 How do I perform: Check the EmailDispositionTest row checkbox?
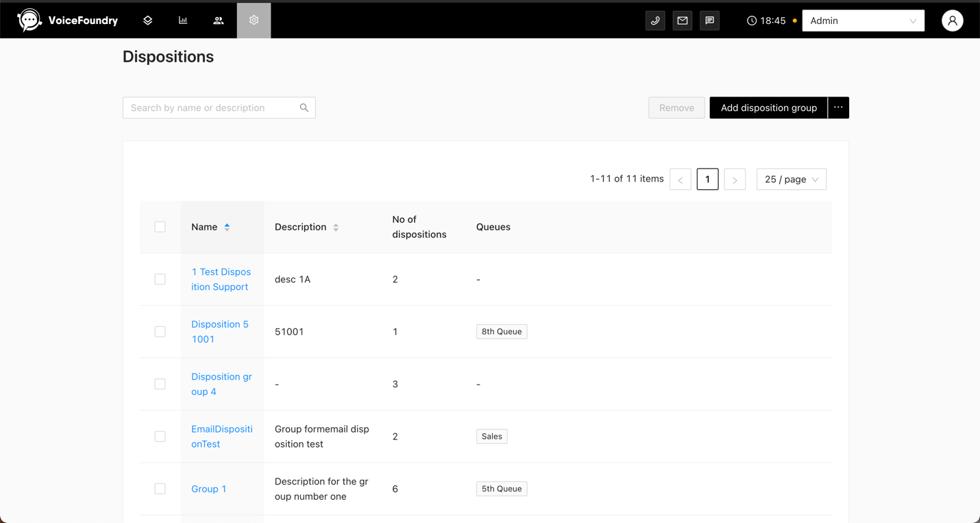[160, 437]
